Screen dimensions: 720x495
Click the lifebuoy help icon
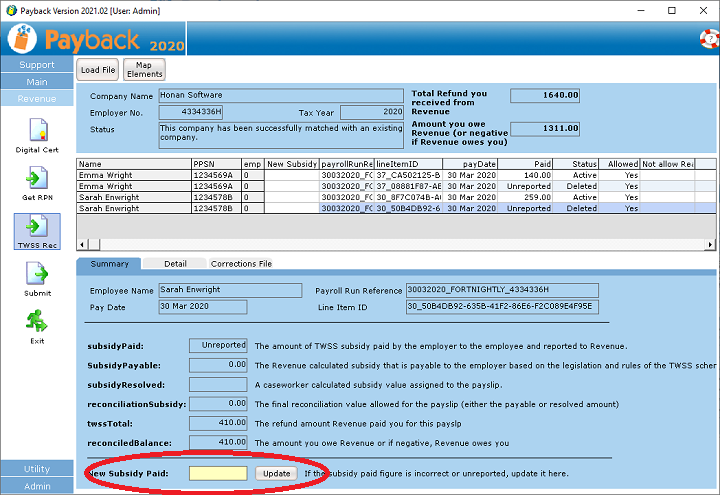[x=707, y=39]
